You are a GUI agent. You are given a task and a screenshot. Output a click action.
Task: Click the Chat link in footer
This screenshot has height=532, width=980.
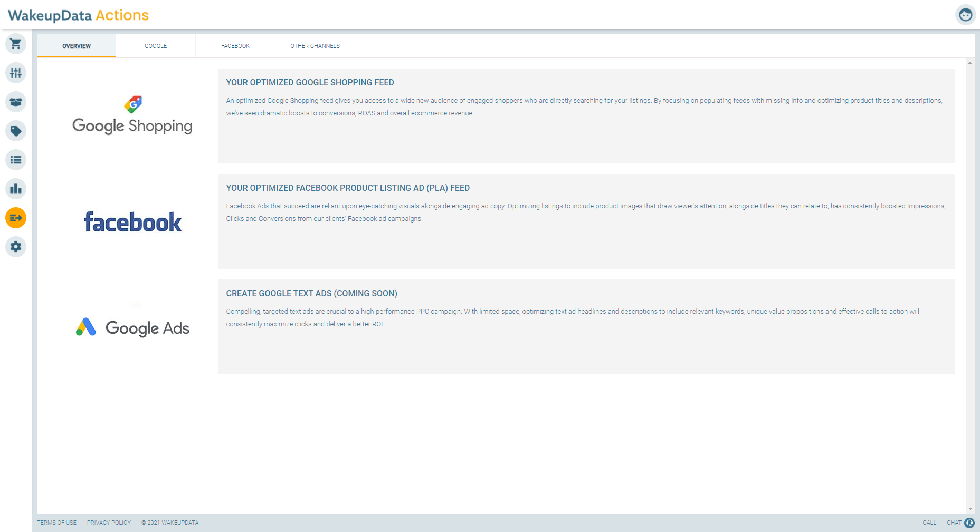(x=954, y=523)
